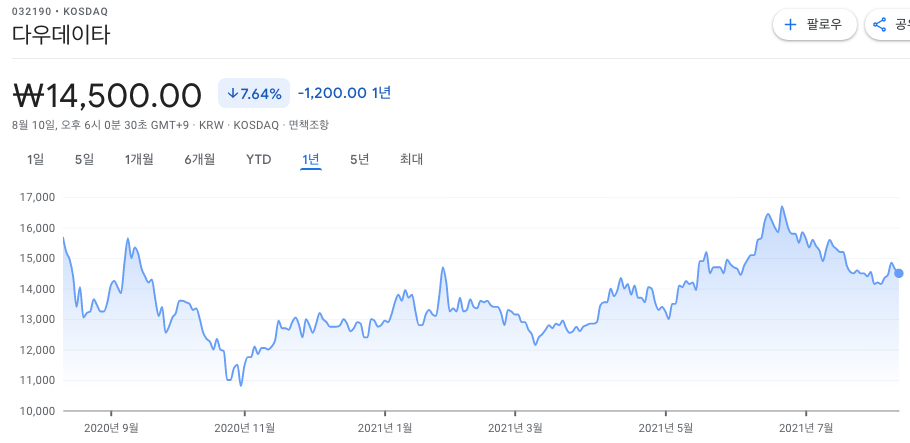Screen dimensions: 910x443
Task: Choose the 5년 range tab
Action: [360, 159]
